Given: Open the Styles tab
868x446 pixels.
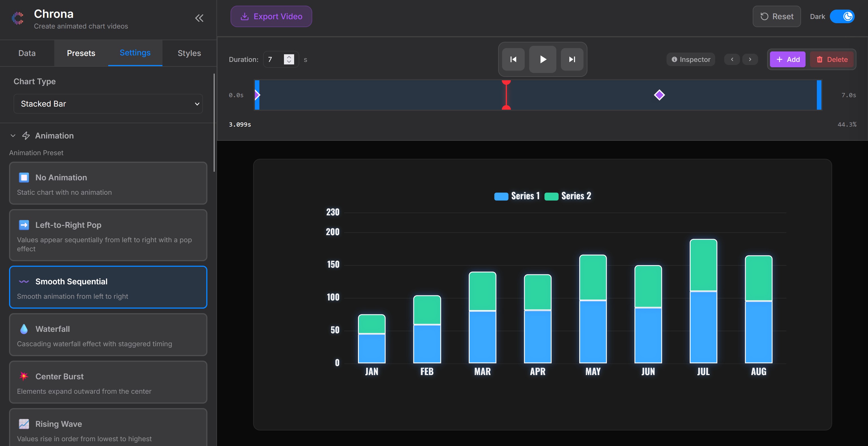Looking at the screenshot, I should [189, 53].
